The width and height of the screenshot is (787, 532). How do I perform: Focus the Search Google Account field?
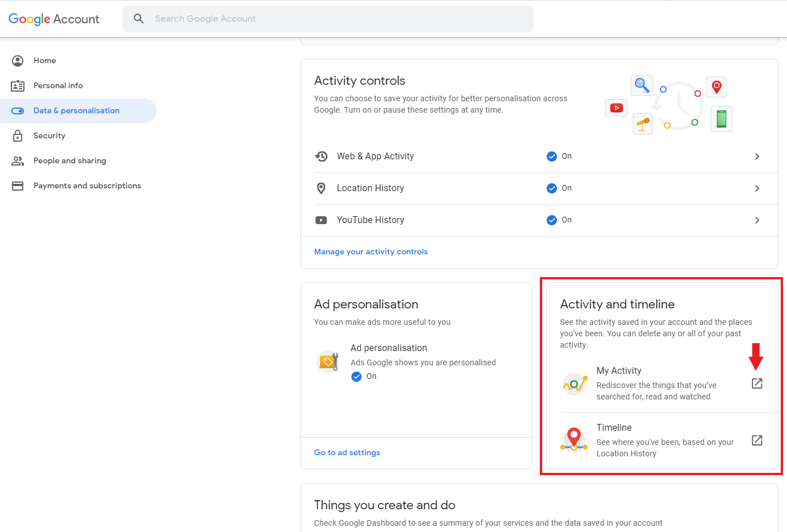coord(336,19)
